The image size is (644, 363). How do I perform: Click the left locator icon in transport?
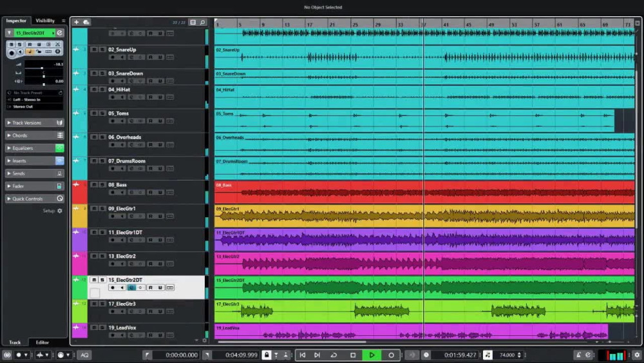147,355
